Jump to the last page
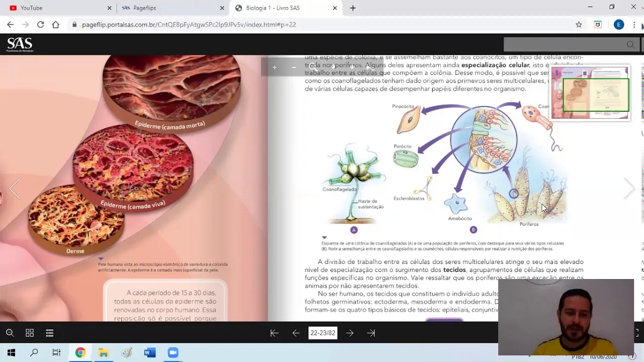The image size is (644, 362). point(371,333)
